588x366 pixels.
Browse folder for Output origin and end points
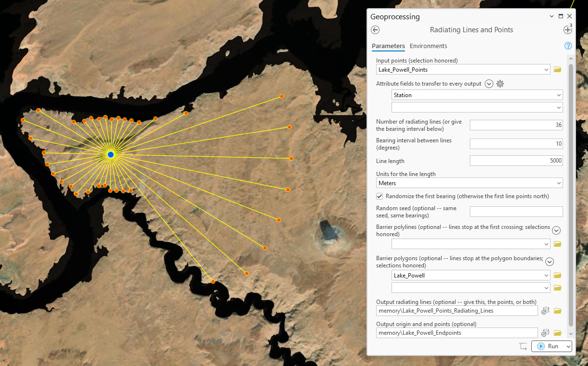click(557, 333)
